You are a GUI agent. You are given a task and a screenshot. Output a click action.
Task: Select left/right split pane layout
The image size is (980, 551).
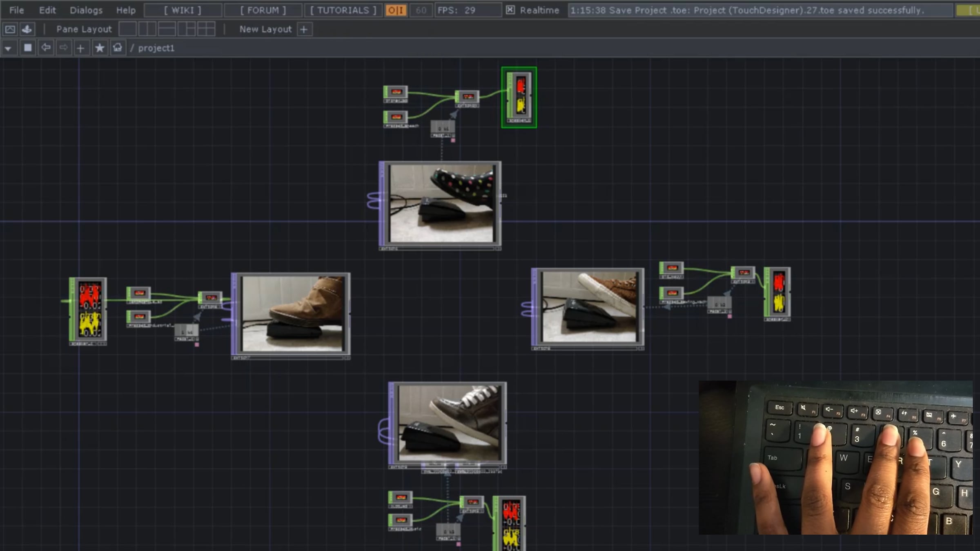147,29
